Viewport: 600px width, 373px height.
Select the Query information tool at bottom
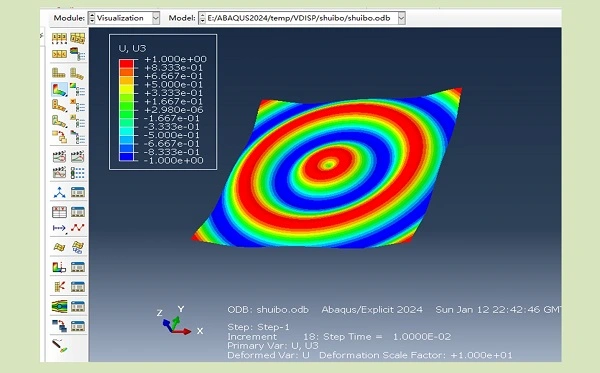pos(59,345)
